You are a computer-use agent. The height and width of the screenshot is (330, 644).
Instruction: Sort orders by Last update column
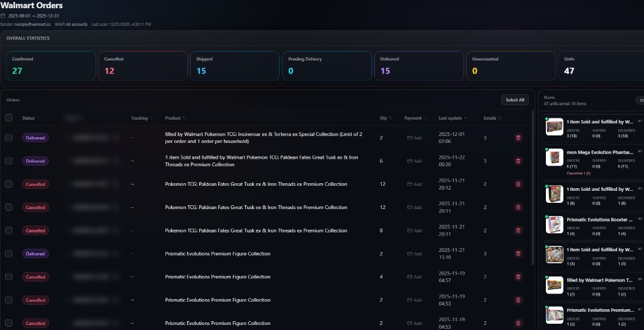[453, 118]
